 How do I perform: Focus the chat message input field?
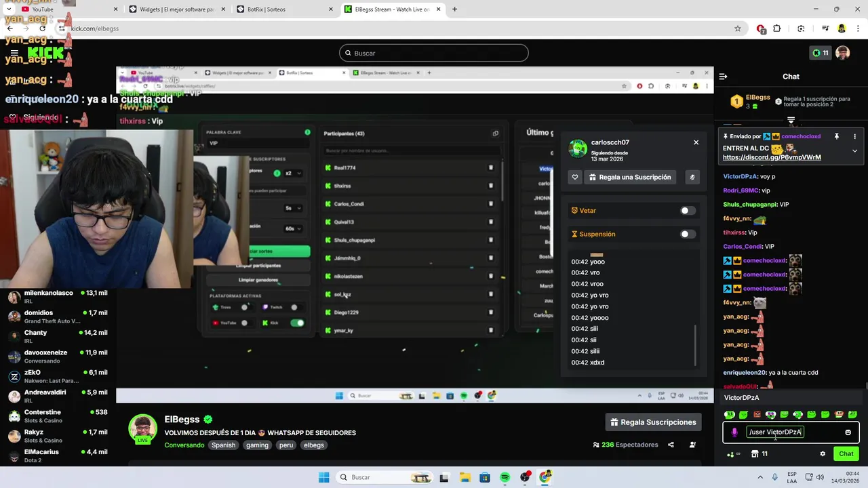[x=791, y=432]
